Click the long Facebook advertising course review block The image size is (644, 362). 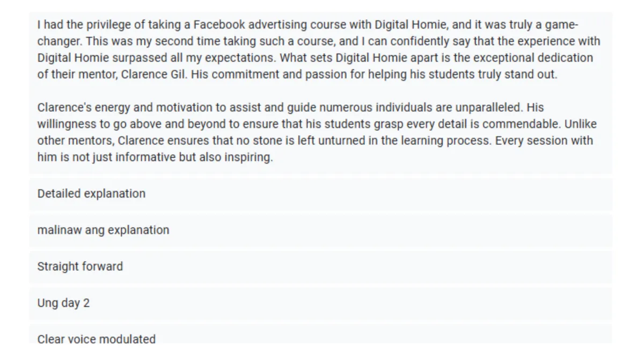(x=320, y=92)
